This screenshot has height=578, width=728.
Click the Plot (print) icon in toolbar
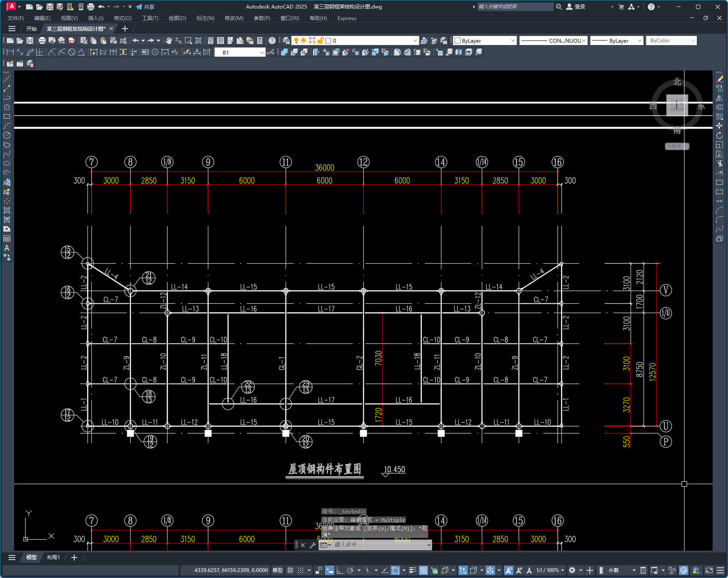[42, 41]
